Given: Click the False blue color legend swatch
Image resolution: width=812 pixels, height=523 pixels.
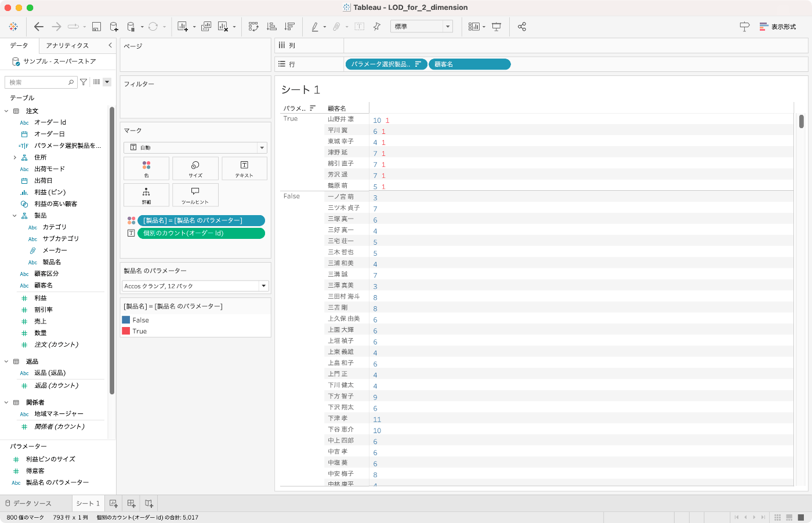Looking at the screenshot, I should click(x=126, y=320).
